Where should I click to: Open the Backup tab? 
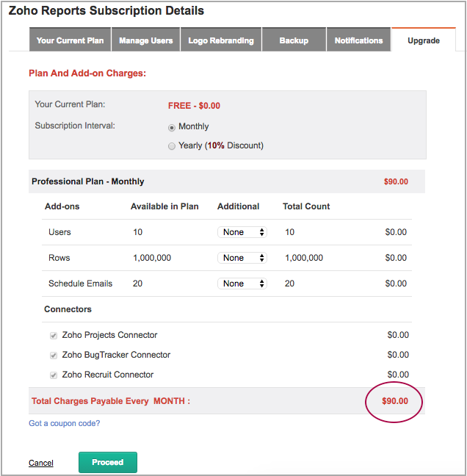tap(294, 40)
